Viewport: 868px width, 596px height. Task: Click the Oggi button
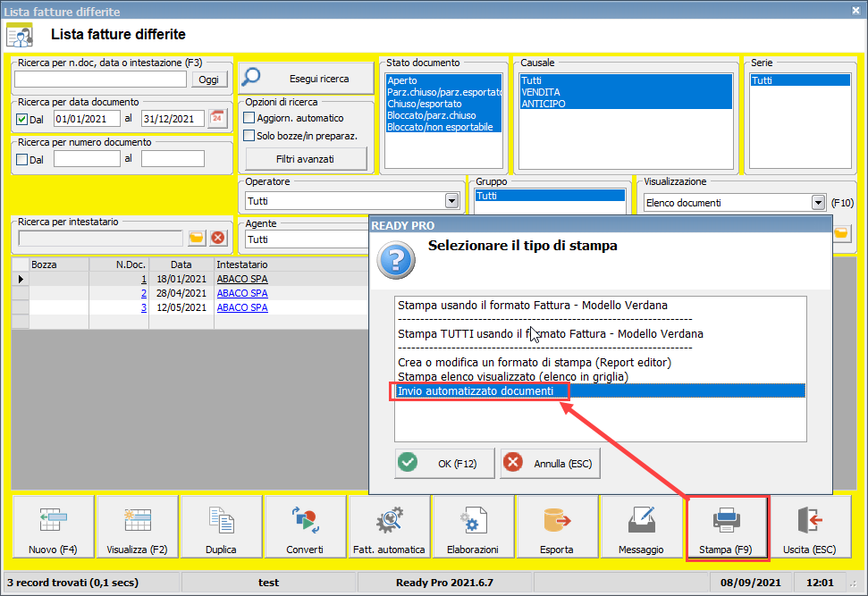209,80
